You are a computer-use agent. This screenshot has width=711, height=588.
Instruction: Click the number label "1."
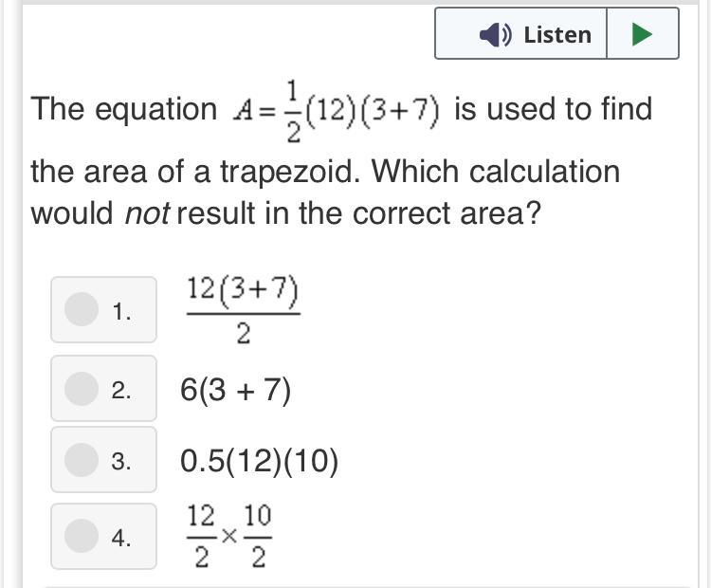(121, 311)
